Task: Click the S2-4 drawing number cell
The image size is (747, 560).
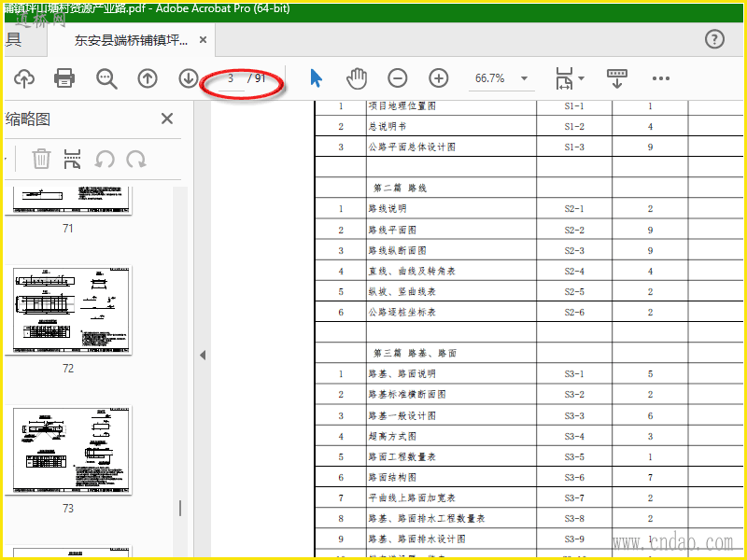Action: pos(574,271)
